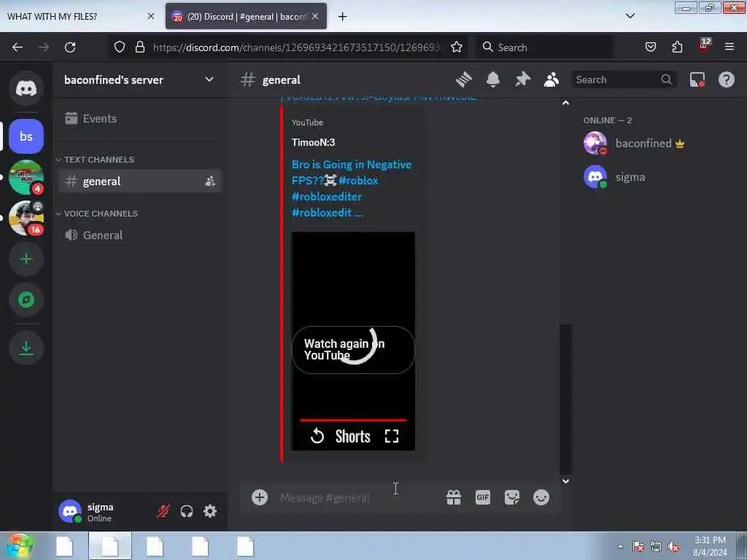This screenshot has width=747, height=560.
Task: Select the general text channel
Action: click(x=139, y=182)
